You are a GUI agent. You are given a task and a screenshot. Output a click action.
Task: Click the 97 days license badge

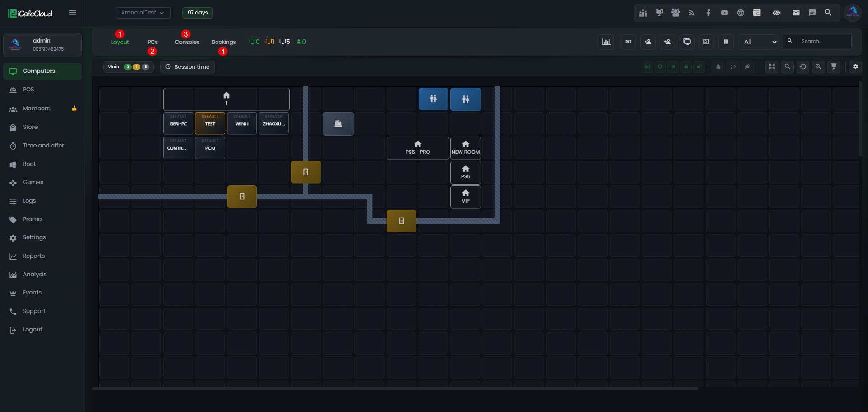click(198, 13)
